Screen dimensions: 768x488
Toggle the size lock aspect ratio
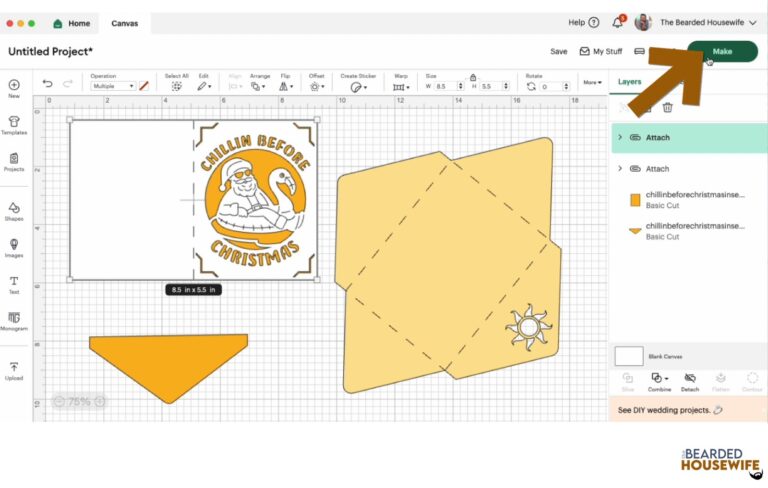click(x=473, y=77)
